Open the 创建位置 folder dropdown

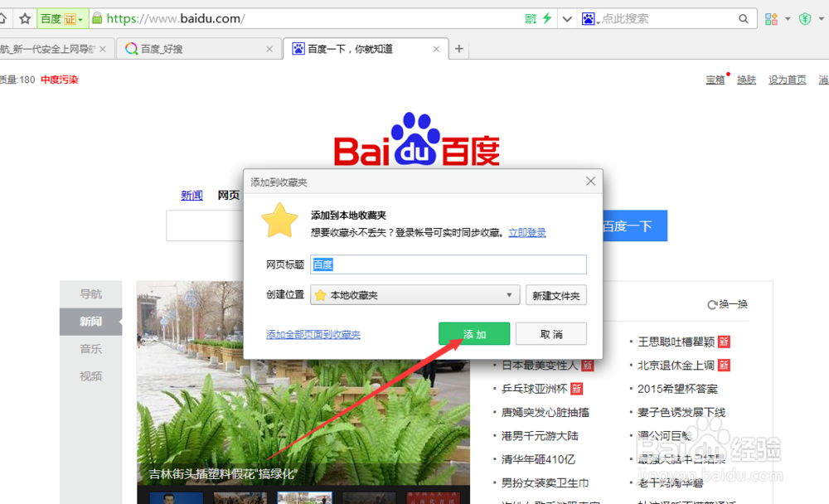(415, 295)
